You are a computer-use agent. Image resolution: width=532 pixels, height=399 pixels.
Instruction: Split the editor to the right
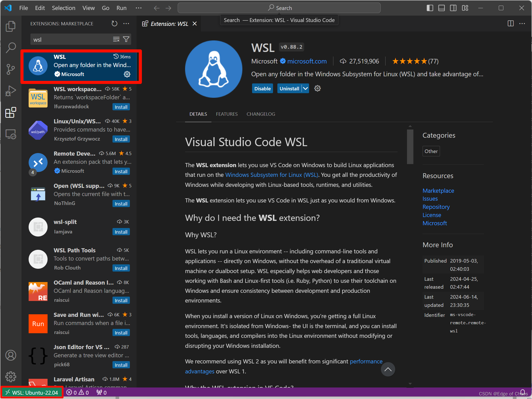point(511,24)
